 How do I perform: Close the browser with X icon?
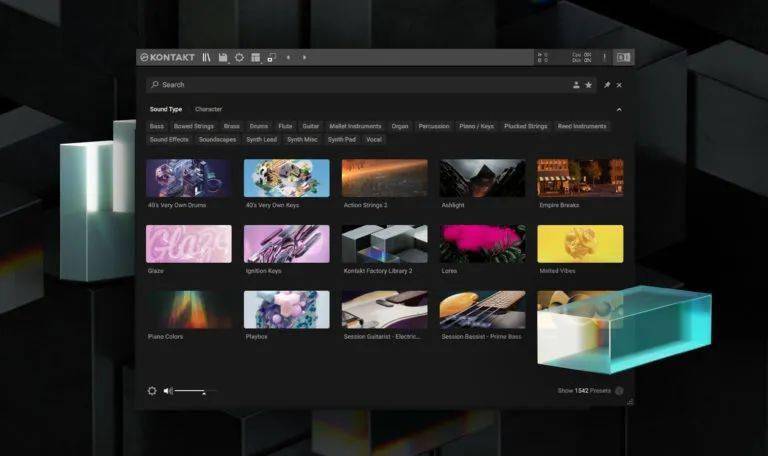pyautogui.click(x=619, y=85)
